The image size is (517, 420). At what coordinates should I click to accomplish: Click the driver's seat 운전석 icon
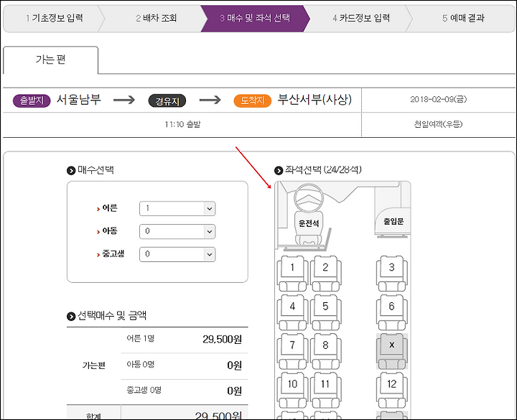pos(309,229)
